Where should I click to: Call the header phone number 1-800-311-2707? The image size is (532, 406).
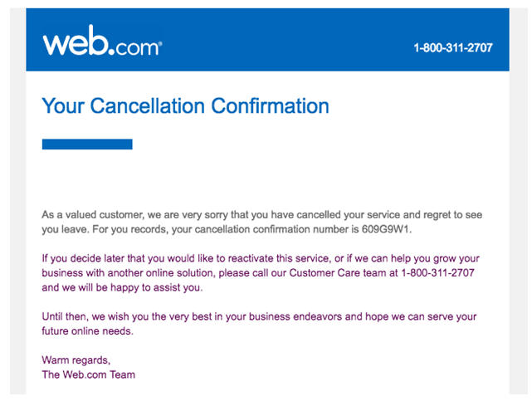(453, 48)
